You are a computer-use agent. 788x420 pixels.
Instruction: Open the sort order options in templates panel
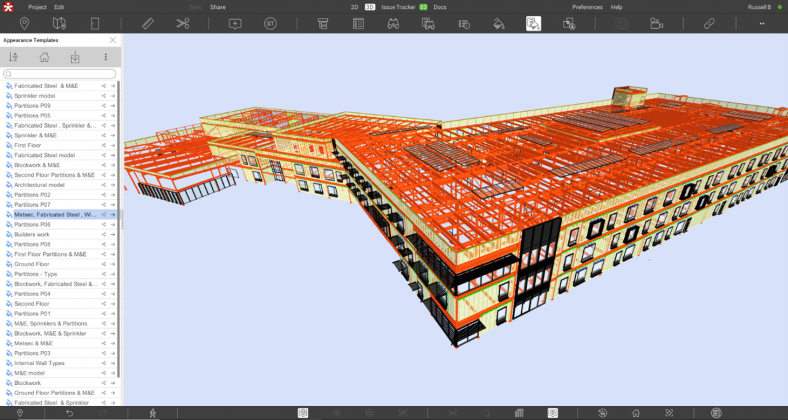(x=14, y=57)
